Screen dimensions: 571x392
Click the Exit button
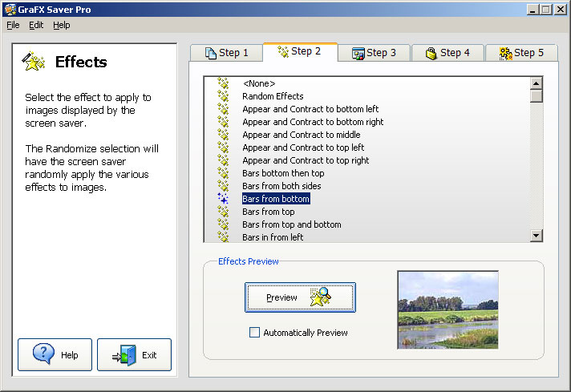[x=134, y=355]
